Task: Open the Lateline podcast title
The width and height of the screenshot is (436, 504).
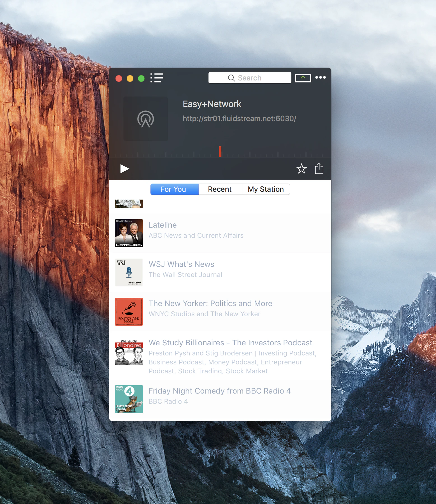Action: [163, 225]
